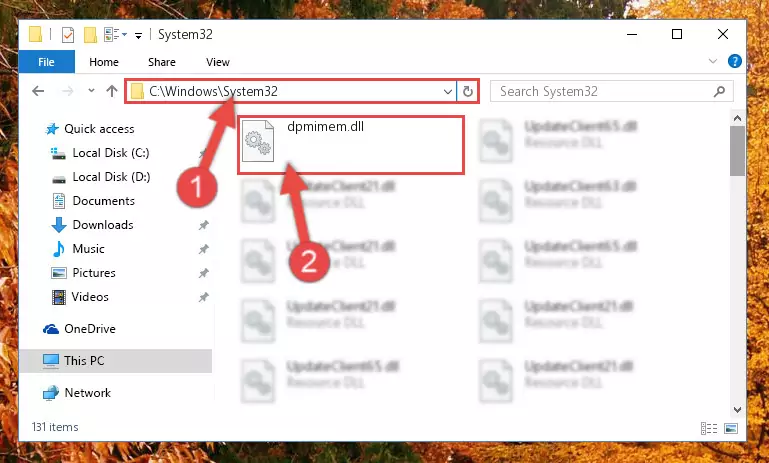The width and height of the screenshot is (769, 463).
Task: Expand the ribbon with the chevron
Action: (713, 61)
